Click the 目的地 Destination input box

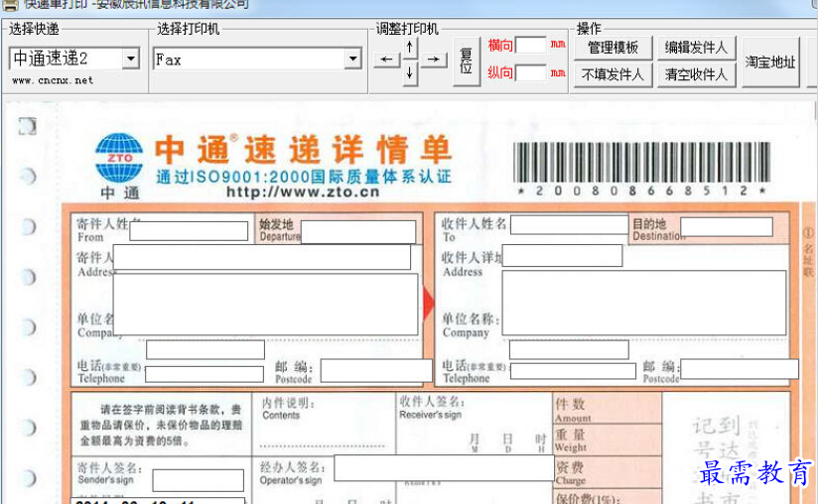[727, 227]
